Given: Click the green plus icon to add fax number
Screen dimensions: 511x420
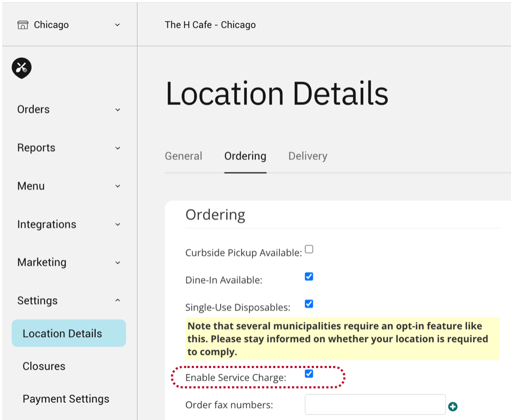Looking at the screenshot, I should click(453, 407).
